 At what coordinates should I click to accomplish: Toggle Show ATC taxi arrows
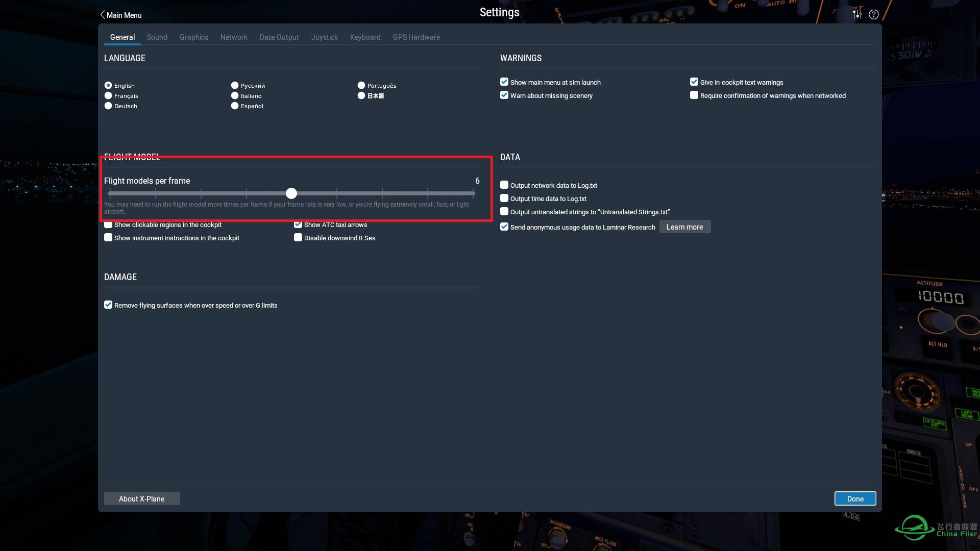click(298, 224)
